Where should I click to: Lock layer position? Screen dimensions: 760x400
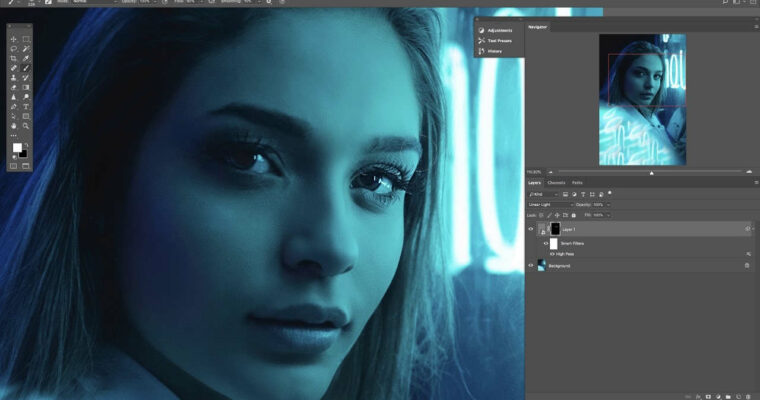coord(557,215)
